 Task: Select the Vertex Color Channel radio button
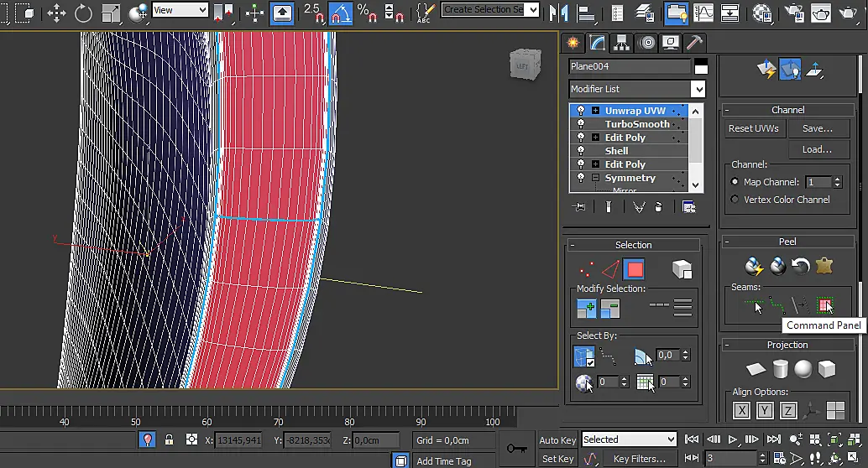coord(735,199)
